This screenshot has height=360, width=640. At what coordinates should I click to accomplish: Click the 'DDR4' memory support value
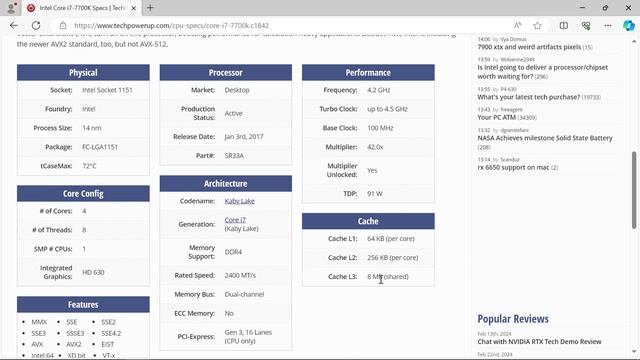coord(233,252)
